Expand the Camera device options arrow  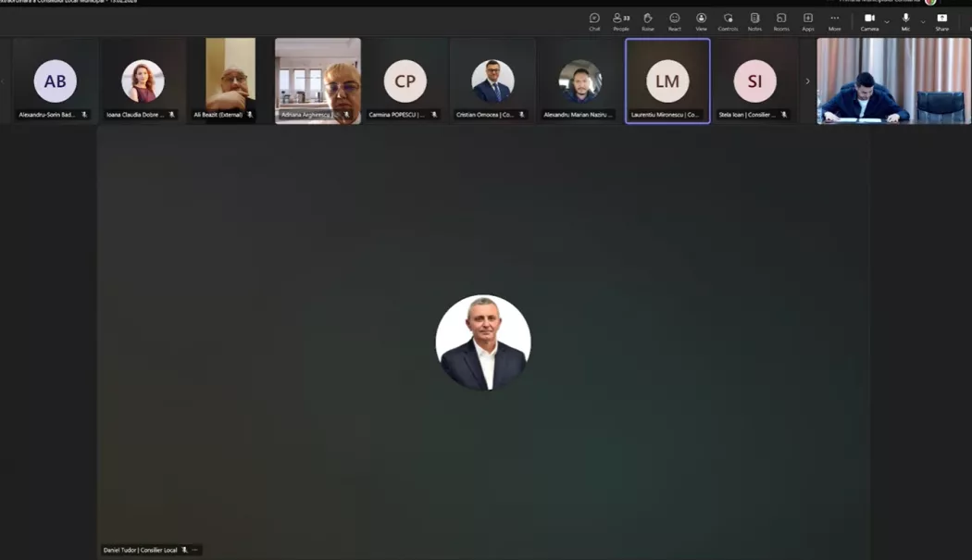(x=887, y=21)
